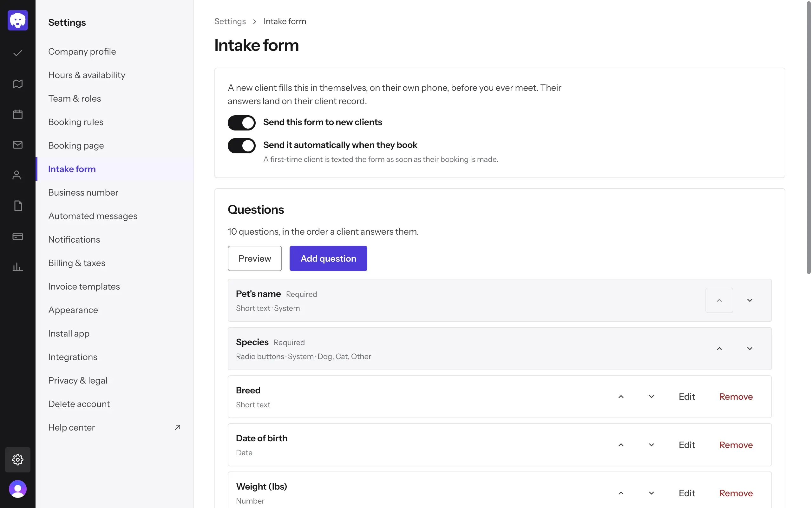Open the map icon in sidebar

pos(18,84)
